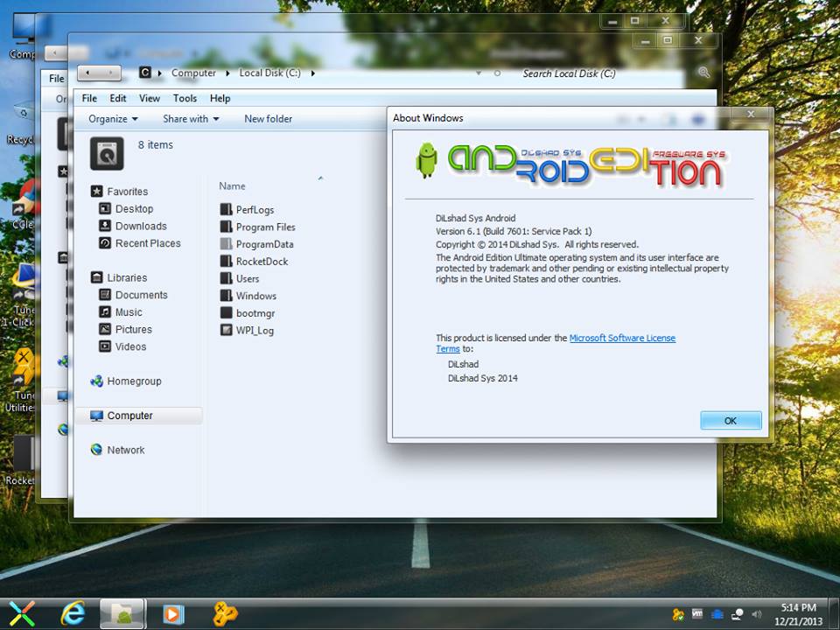Click the Forward navigation arrow
Image resolution: width=840 pixels, height=630 pixels.
111,73
